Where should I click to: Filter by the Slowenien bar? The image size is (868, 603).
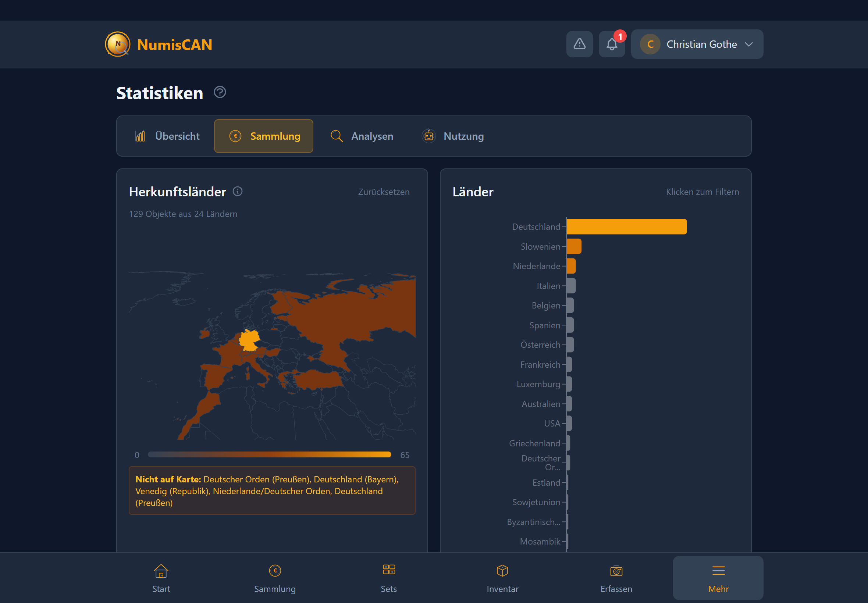pos(573,246)
